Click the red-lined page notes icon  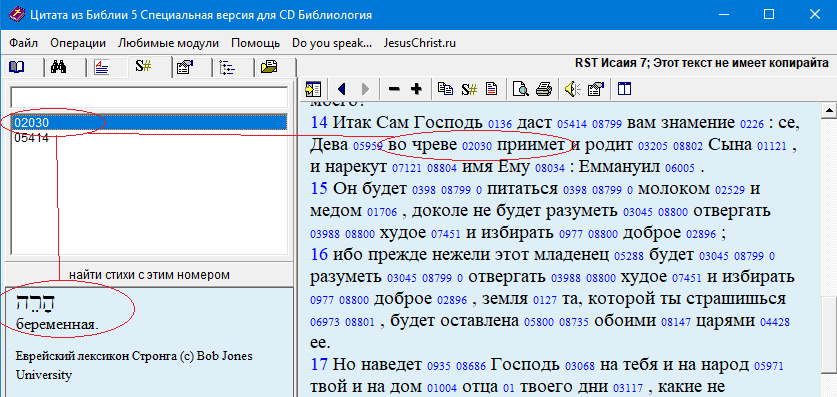point(491,89)
